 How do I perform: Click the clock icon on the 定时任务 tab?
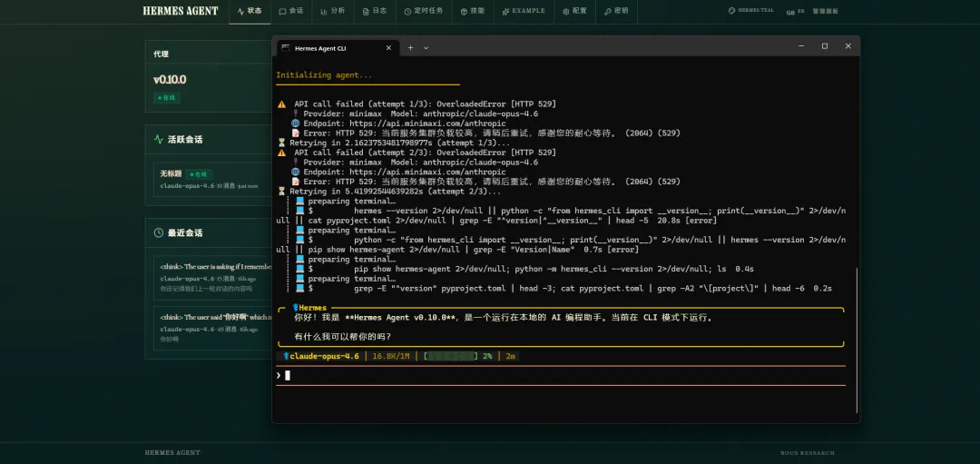[x=407, y=11]
